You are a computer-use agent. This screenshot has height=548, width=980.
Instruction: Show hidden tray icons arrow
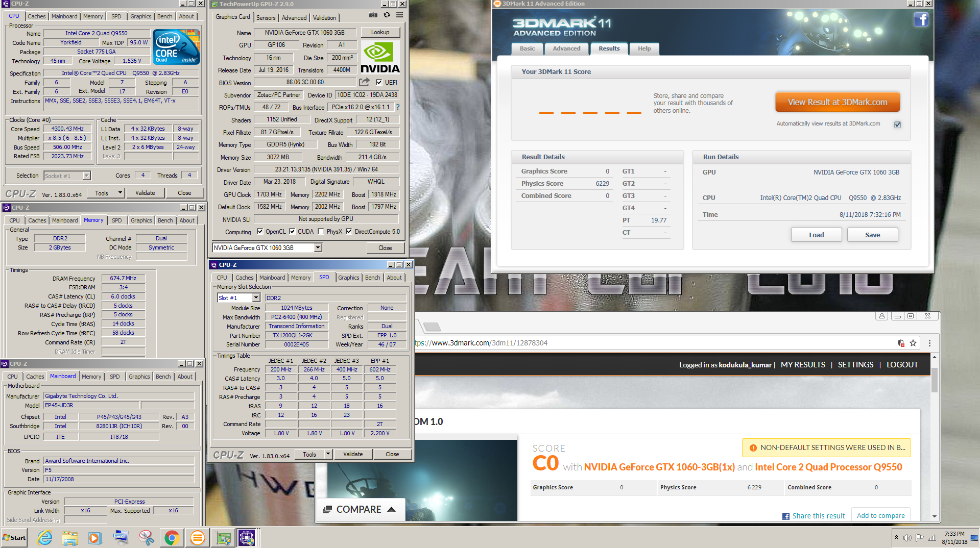[896, 537]
